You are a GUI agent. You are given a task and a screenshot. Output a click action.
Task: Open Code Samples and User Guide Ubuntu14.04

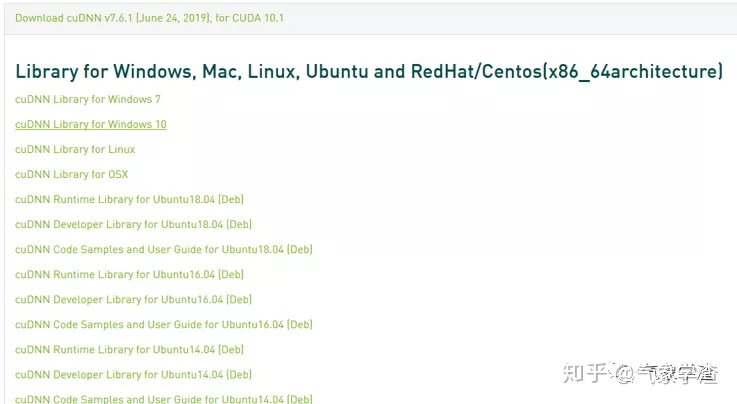click(164, 399)
